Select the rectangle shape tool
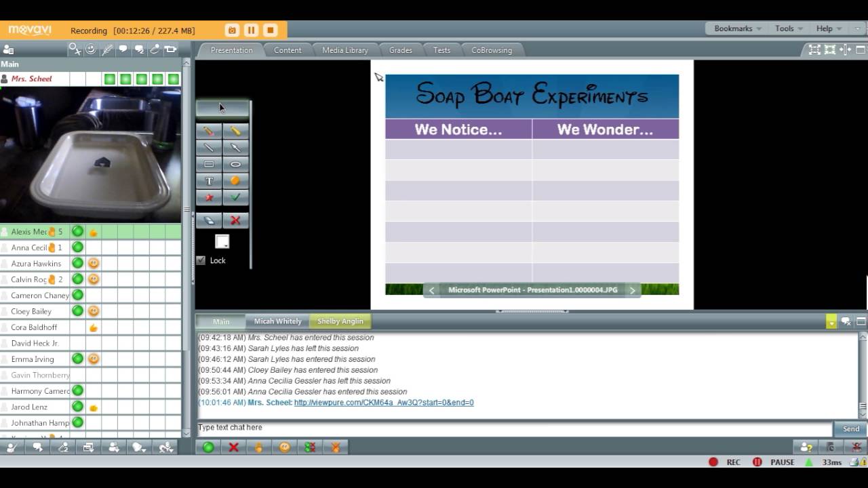 [209, 164]
